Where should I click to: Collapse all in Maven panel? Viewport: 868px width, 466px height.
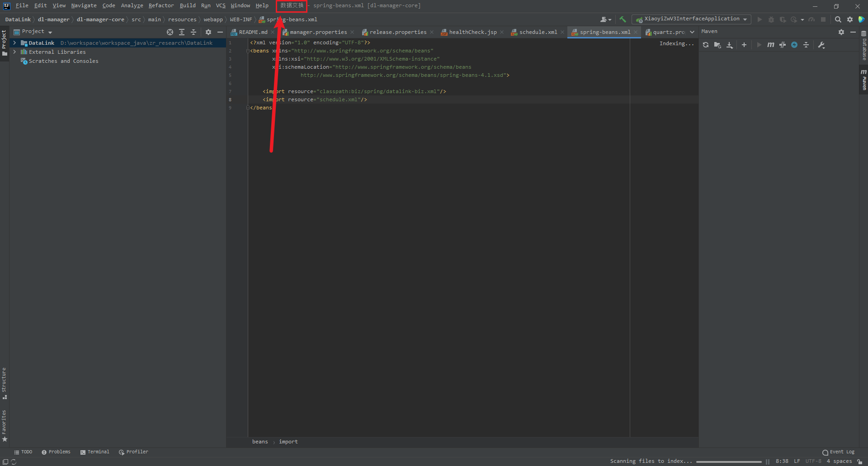[x=806, y=45]
